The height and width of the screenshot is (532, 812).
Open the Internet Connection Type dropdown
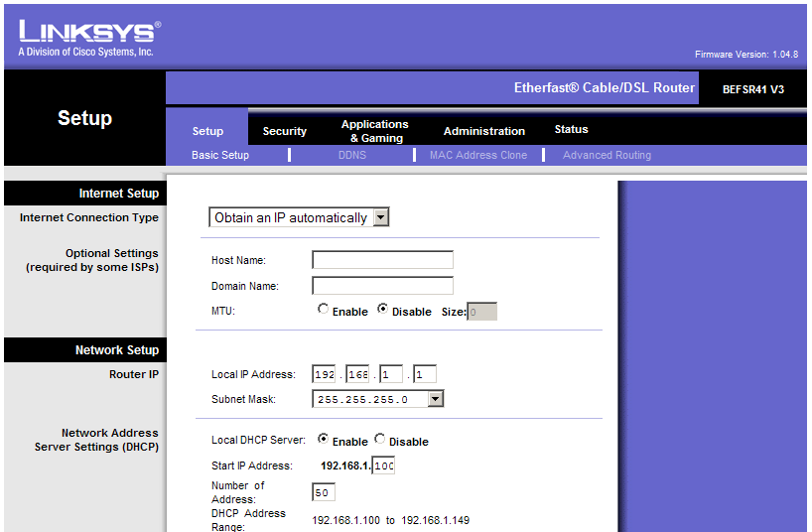(299, 217)
